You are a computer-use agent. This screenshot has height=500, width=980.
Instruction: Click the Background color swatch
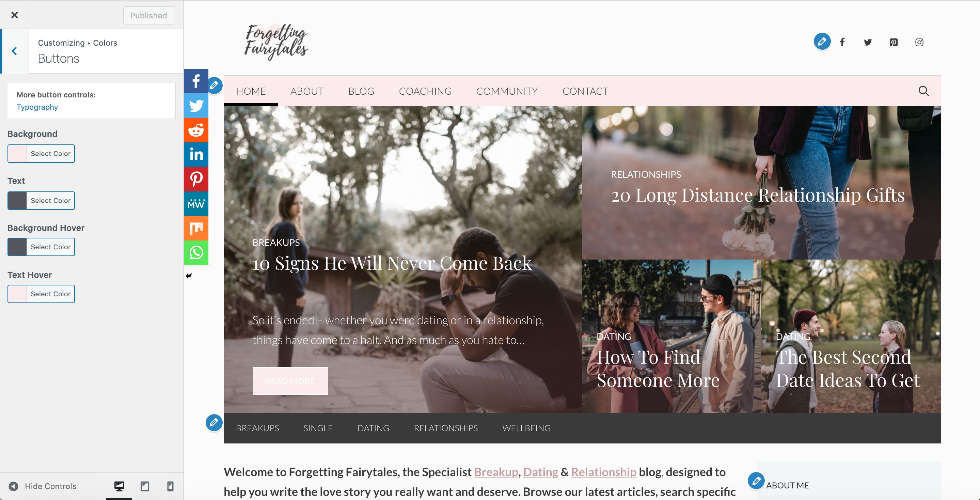[17, 153]
